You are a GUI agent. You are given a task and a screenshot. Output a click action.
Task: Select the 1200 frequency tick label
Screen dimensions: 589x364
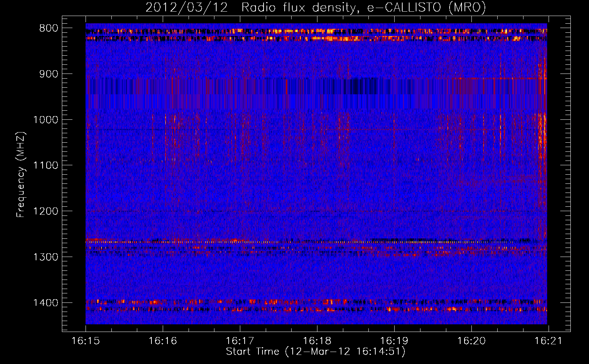pyautogui.click(x=46, y=211)
